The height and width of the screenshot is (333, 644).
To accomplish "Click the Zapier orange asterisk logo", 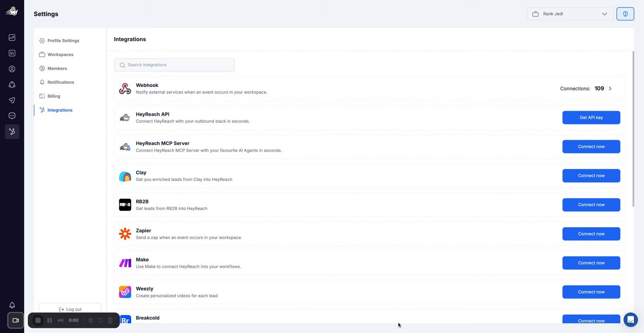I will tap(125, 234).
